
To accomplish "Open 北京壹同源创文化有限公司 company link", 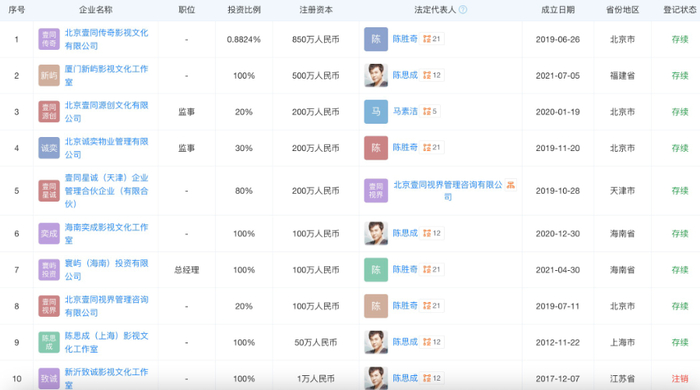I will tap(106, 112).
